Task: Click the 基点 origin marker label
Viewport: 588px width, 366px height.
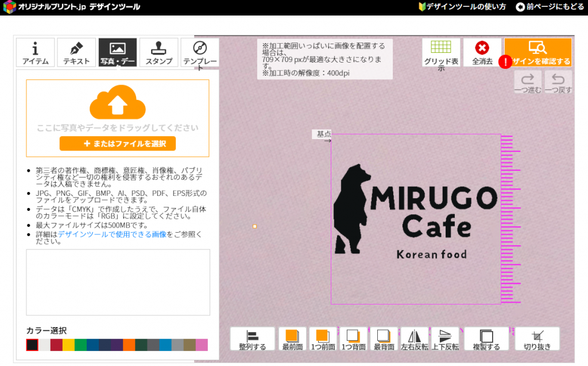Action: [x=323, y=134]
